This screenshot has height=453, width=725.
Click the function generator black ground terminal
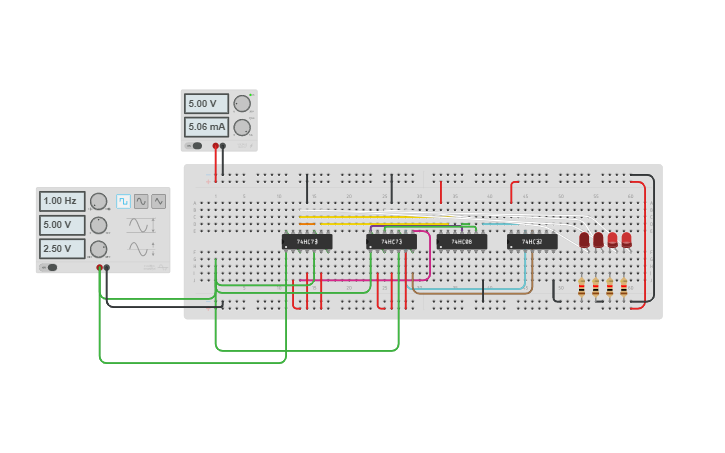click(107, 267)
